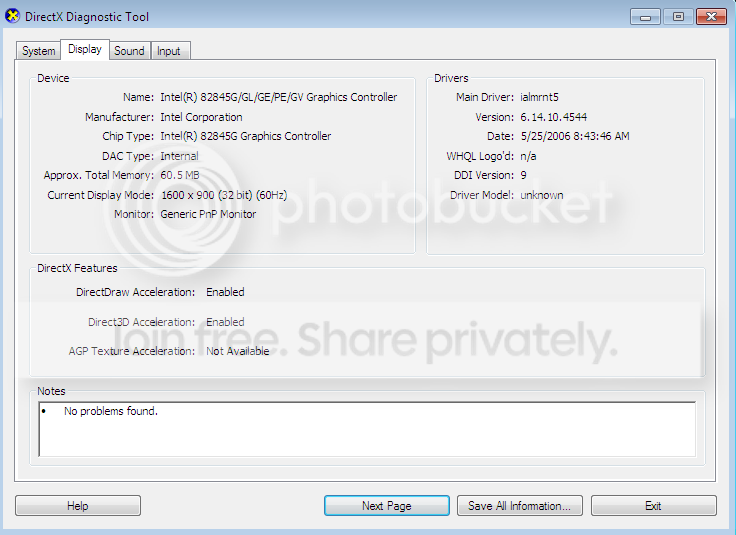The width and height of the screenshot is (736, 535).
Task: Click the Exit button
Action: pos(653,505)
